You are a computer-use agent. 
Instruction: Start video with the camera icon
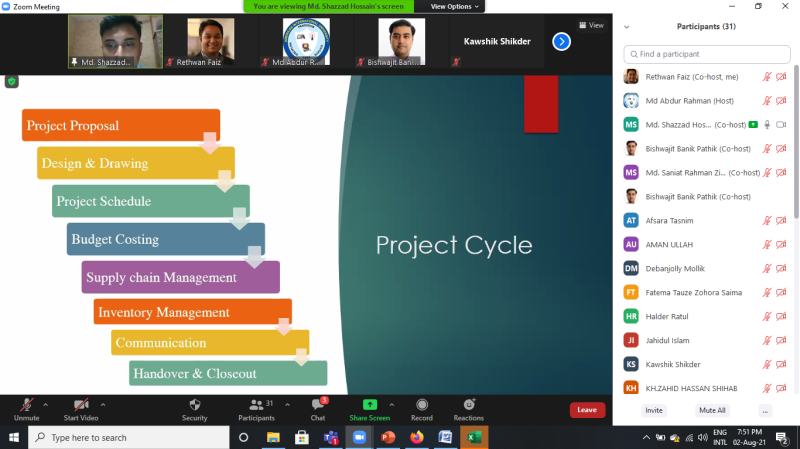tap(80, 404)
